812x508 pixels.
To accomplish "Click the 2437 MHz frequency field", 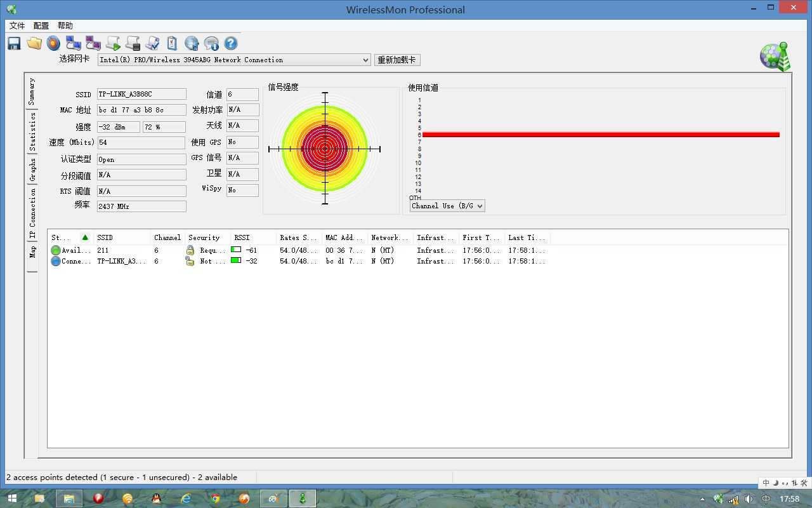I will click(x=141, y=206).
